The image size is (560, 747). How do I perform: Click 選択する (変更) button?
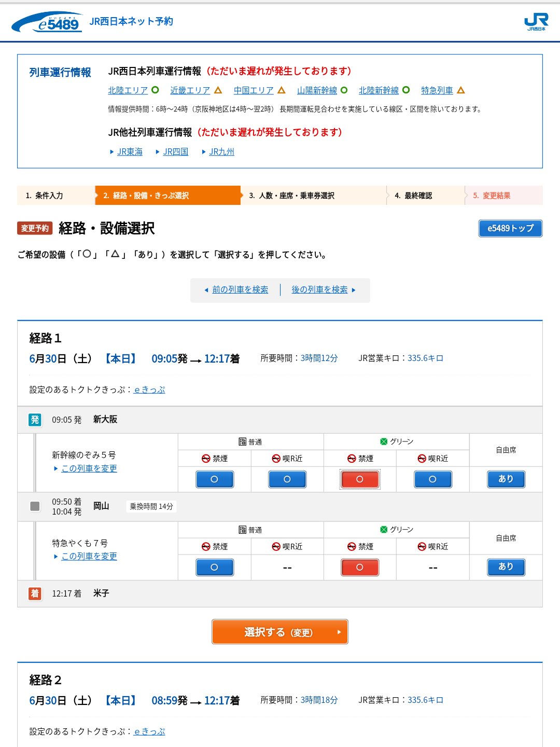[x=280, y=632]
